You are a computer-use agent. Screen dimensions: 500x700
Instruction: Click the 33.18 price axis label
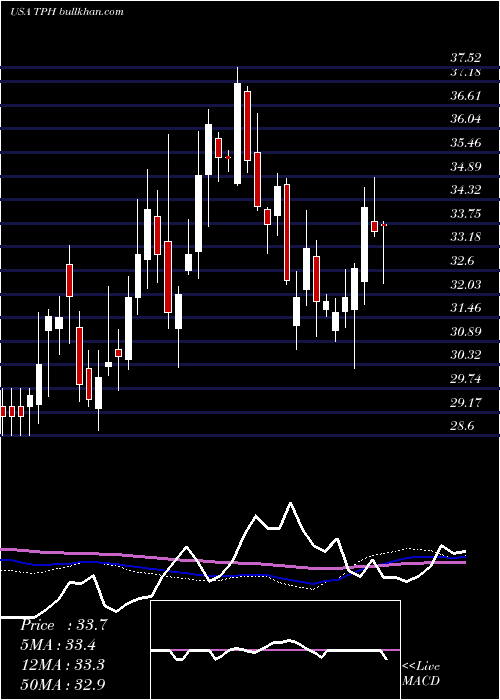(466, 237)
